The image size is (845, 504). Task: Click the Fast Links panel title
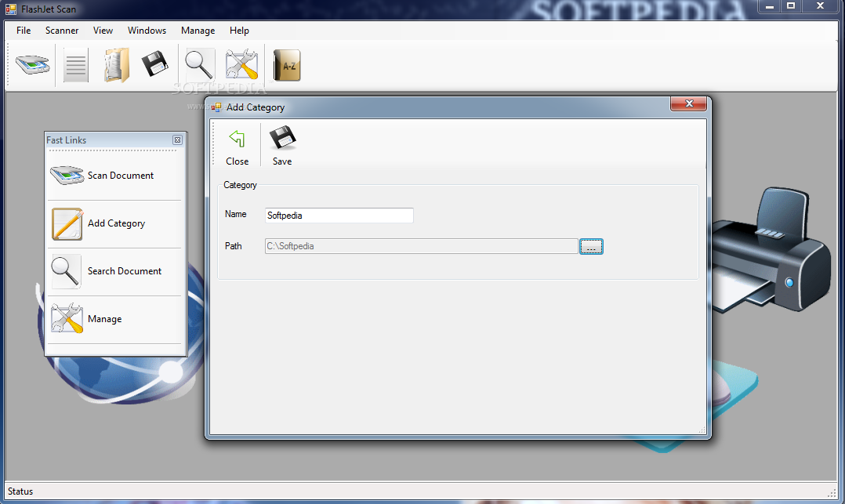pyautogui.click(x=67, y=140)
